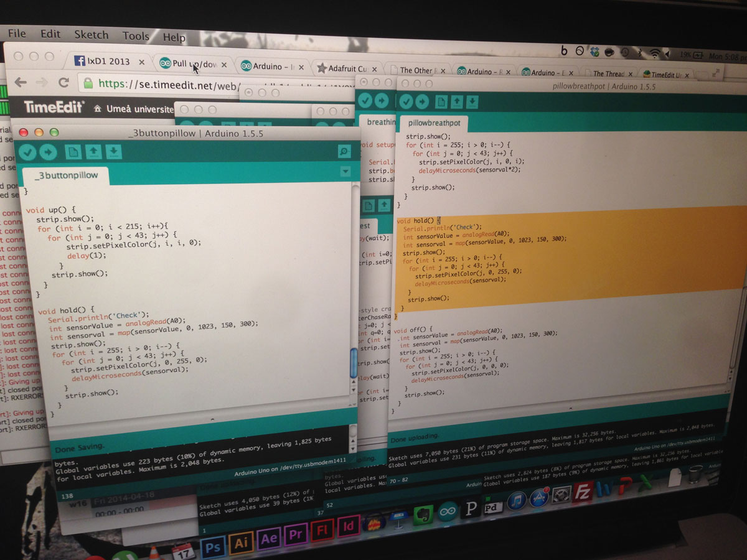The image size is (747, 560).
Task: Click the Open sketch icon in pillowbreathpot
Action: pos(457,101)
